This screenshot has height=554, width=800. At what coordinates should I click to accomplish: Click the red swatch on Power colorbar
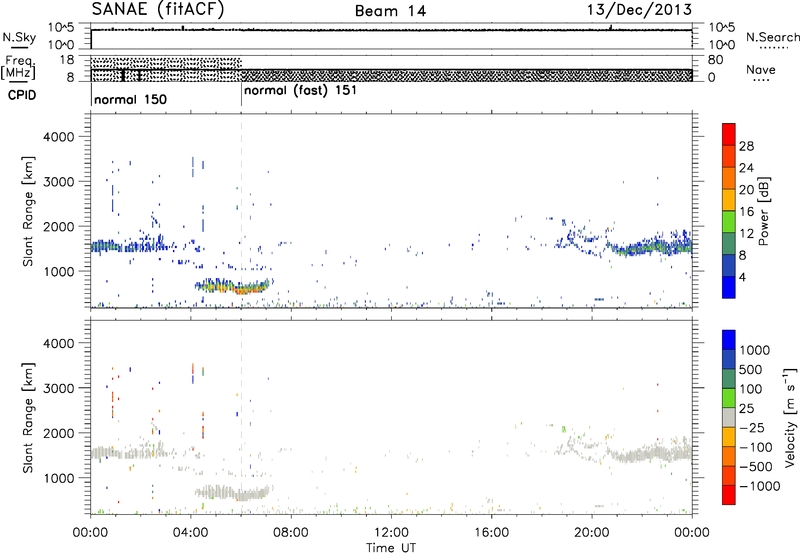(729, 134)
